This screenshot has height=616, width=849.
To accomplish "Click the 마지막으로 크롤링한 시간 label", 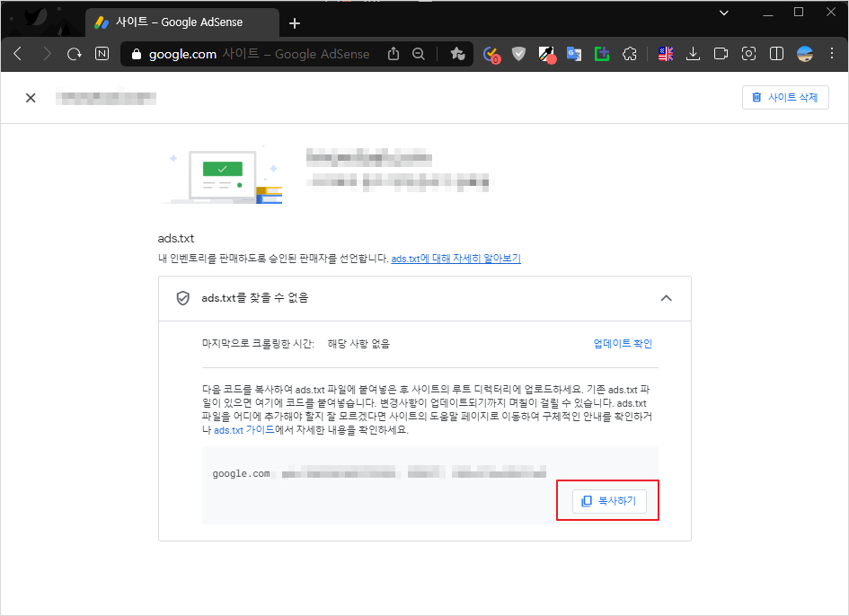I will pos(258,344).
